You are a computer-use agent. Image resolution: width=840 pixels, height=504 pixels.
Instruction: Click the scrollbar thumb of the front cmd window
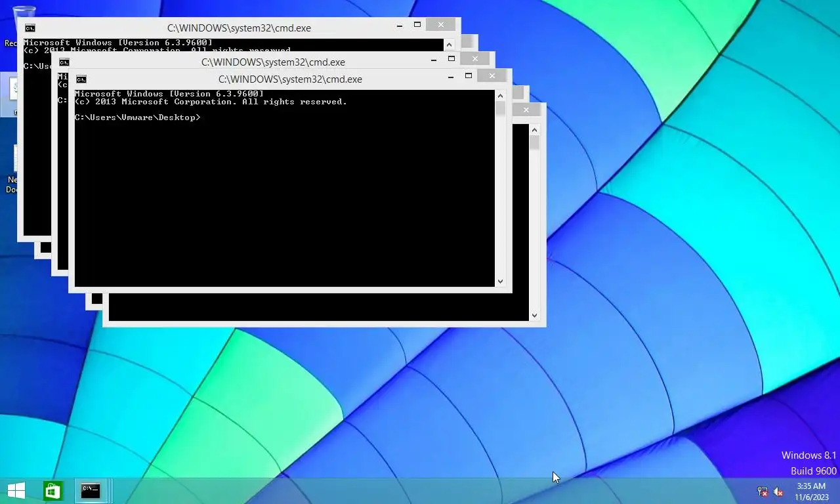(500, 108)
